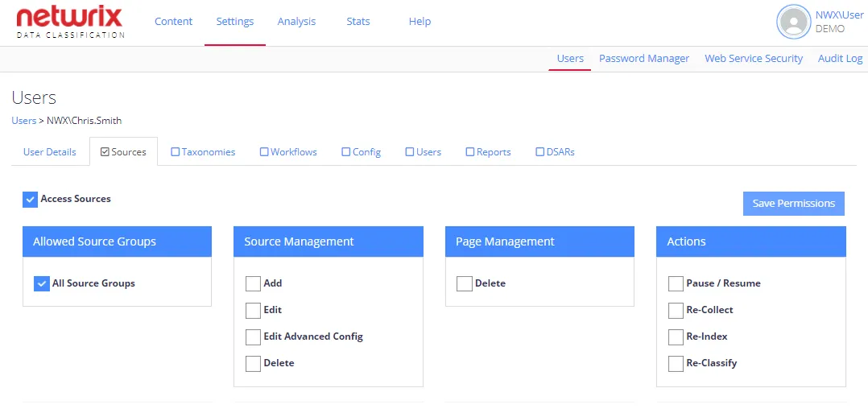The image size is (868, 417).
Task: Switch to the DSARs tab
Action: pyautogui.click(x=556, y=151)
